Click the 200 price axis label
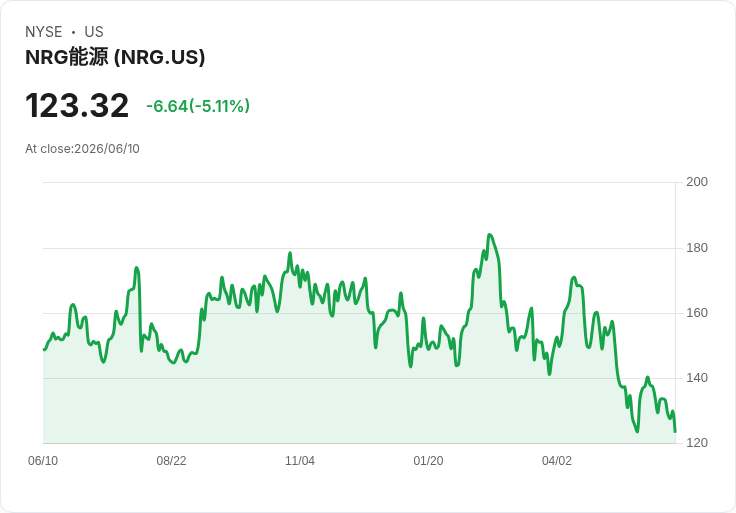 [697, 182]
